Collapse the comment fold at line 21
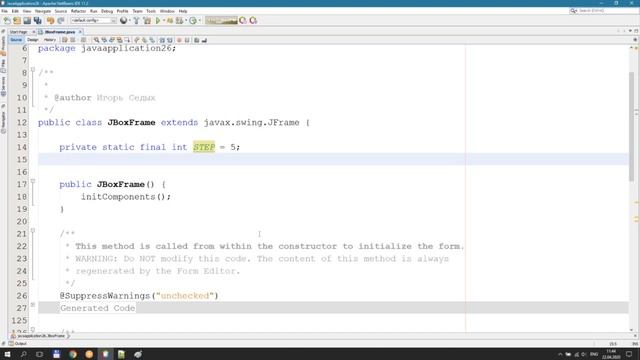The width and height of the screenshot is (640, 360). (33, 231)
